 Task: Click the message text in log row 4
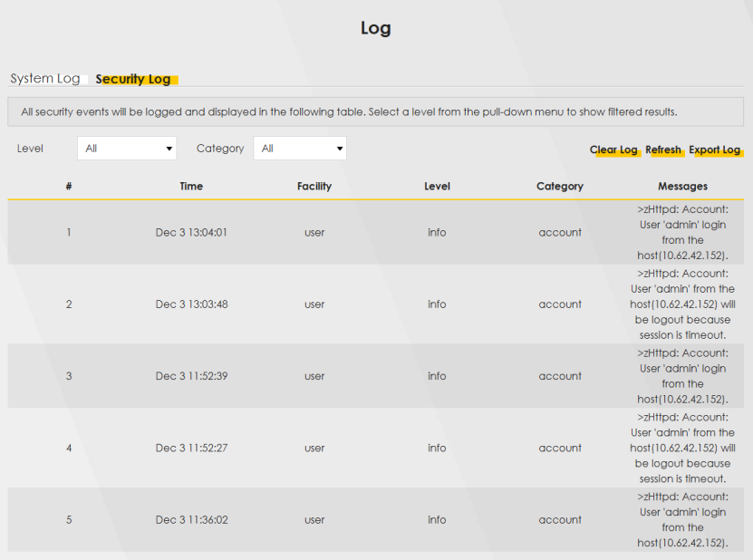[682, 448]
